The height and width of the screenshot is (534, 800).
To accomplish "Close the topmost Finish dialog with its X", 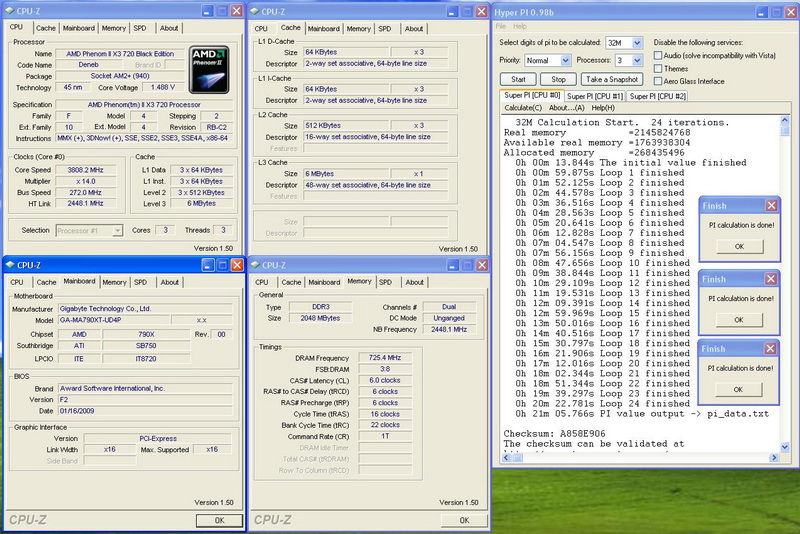I will 771,205.
